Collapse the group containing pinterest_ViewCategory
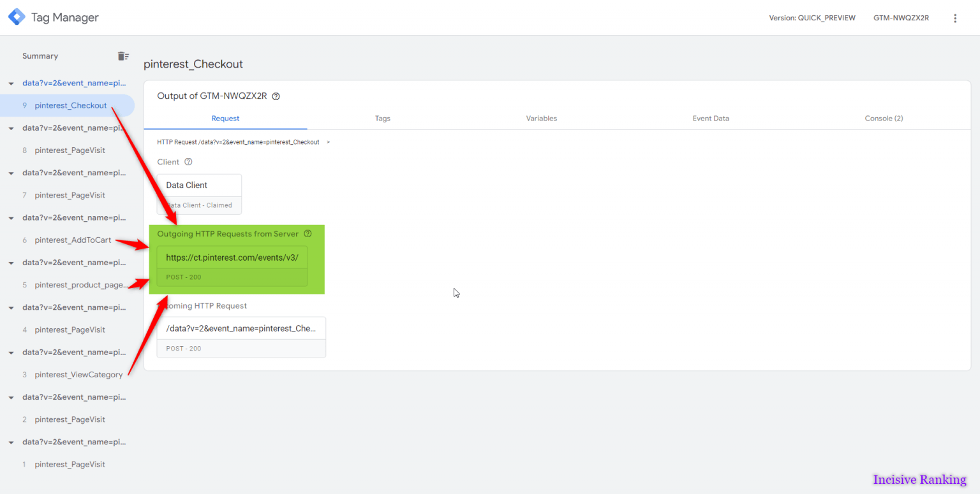This screenshot has width=980, height=494. (10, 352)
